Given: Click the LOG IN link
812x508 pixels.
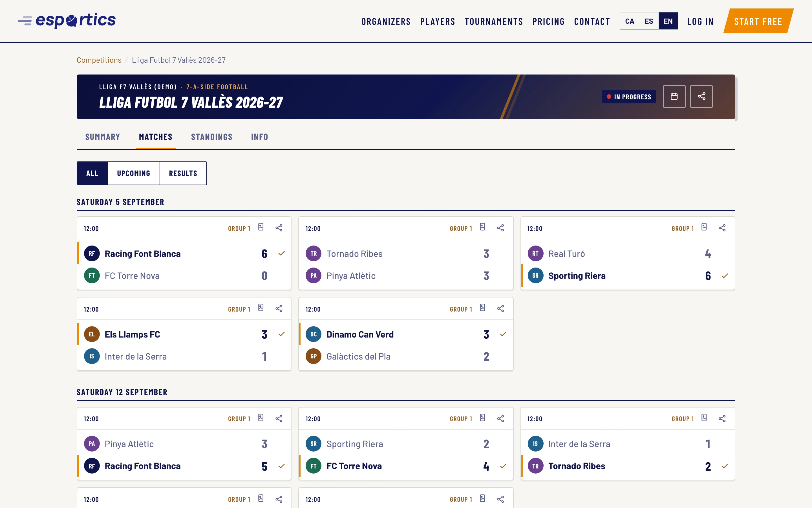Looking at the screenshot, I should (700, 21).
